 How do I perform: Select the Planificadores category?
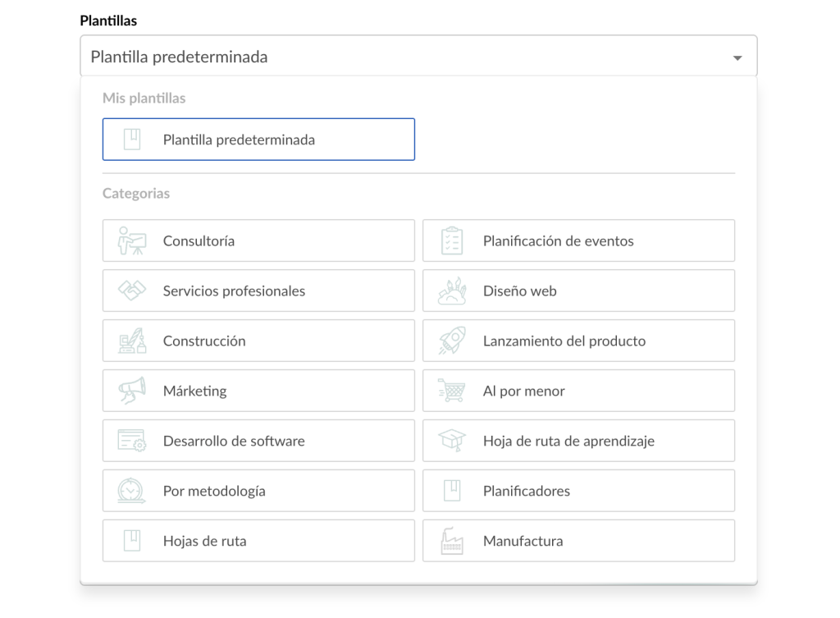(x=578, y=491)
